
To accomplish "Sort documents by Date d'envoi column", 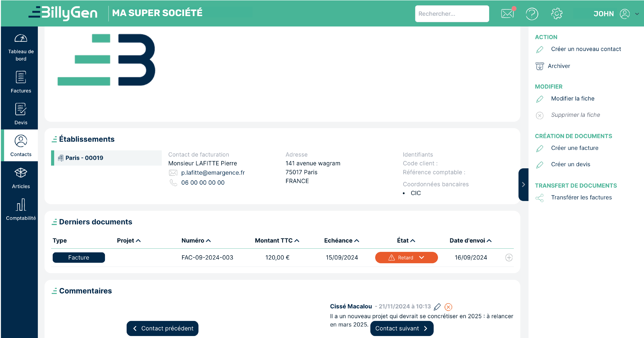I will click(471, 240).
